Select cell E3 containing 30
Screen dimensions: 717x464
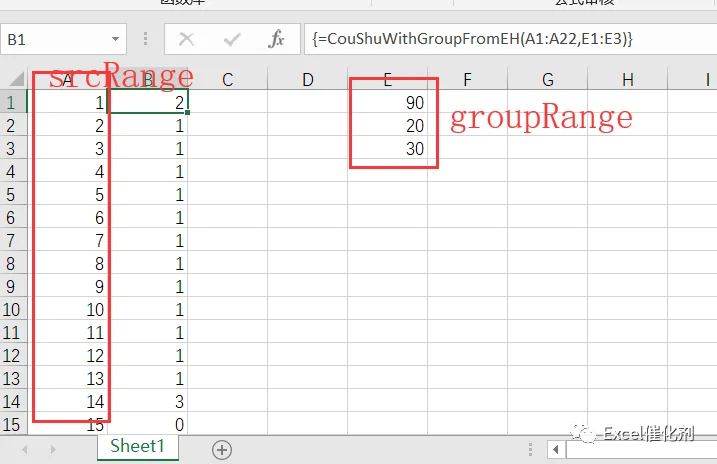pyautogui.click(x=388, y=148)
